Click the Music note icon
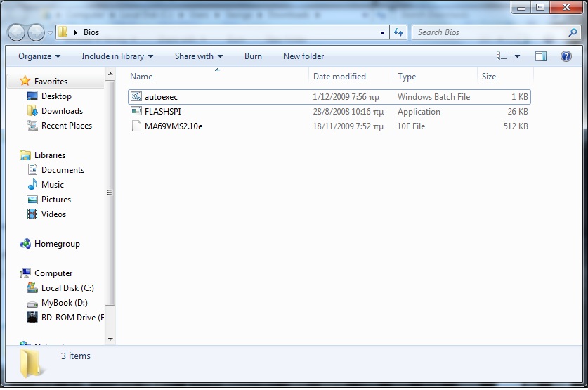Viewport: 588px width, 390px height. (32, 184)
